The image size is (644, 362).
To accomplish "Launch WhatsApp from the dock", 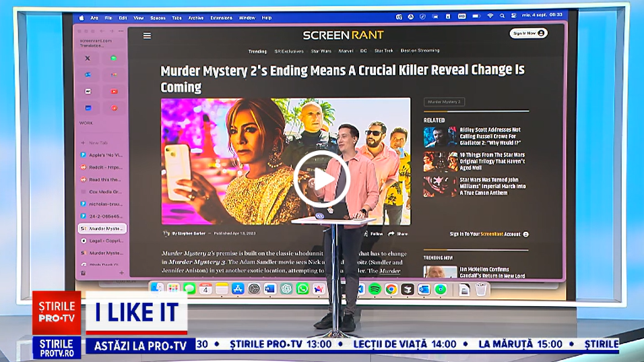I will coord(302,289).
